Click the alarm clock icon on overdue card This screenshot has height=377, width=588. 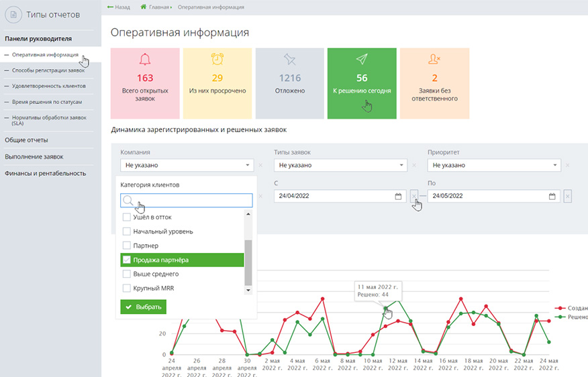coord(217,59)
